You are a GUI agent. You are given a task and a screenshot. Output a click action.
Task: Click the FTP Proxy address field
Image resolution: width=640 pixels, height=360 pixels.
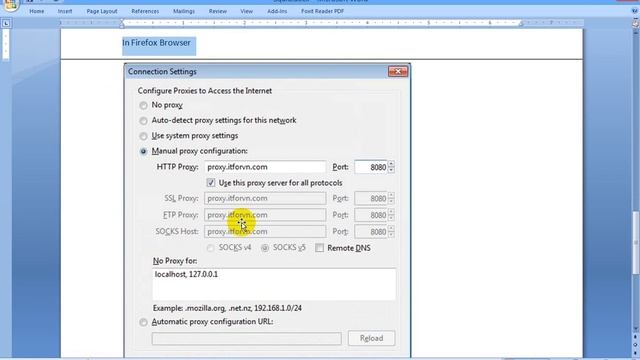coord(265,215)
